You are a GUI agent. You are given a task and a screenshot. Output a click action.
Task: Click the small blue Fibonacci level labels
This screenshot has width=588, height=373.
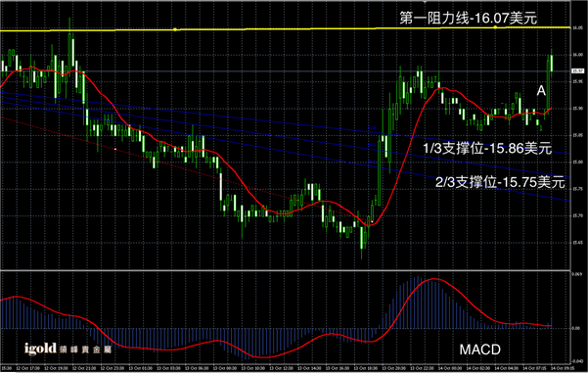pyautogui.click(x=372, y=145)
